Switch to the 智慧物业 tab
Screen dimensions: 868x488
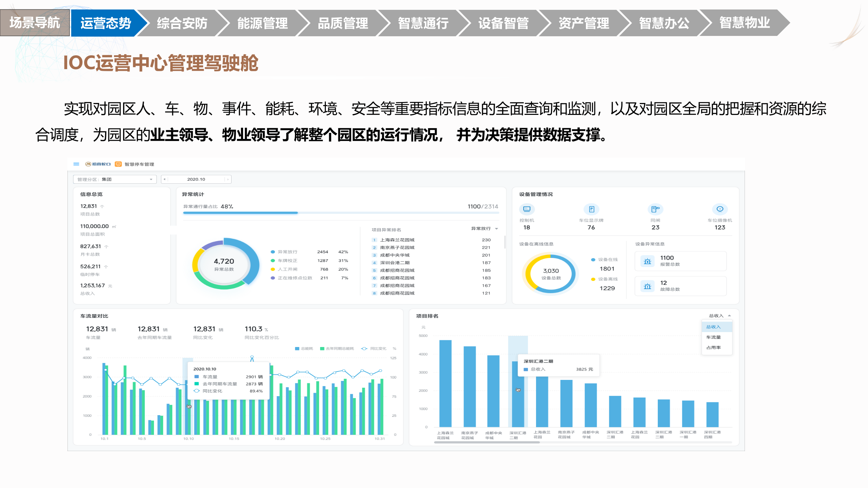(x=744, y=23)
